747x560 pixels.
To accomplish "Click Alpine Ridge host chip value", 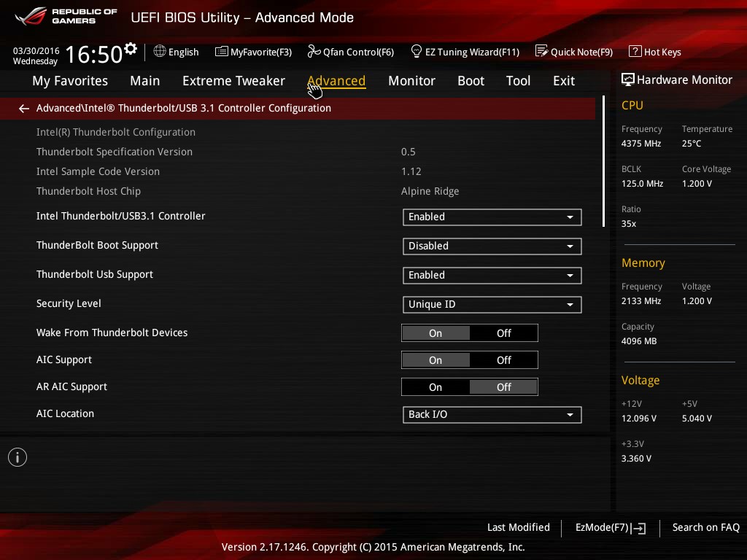I will point(430,192).
